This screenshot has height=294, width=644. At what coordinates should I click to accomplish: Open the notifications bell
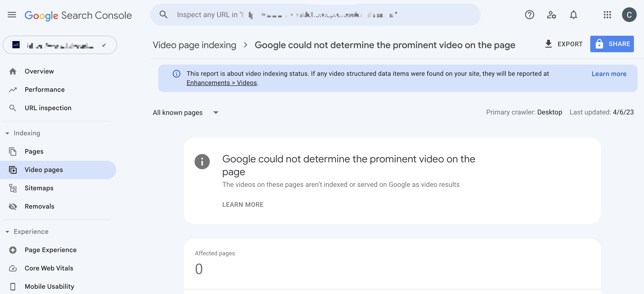573,15
